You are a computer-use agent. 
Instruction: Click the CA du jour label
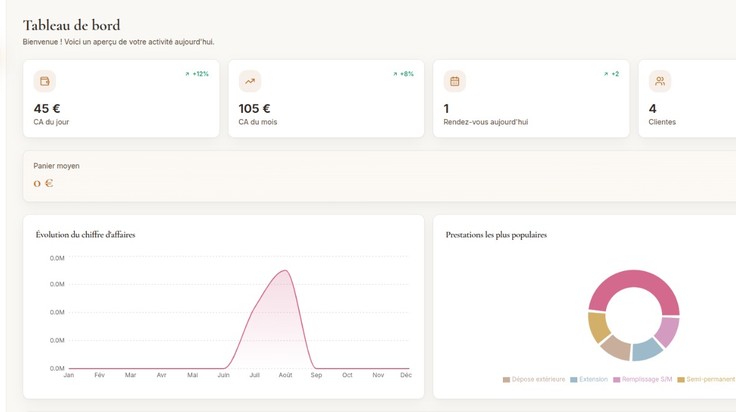[51, 122]
